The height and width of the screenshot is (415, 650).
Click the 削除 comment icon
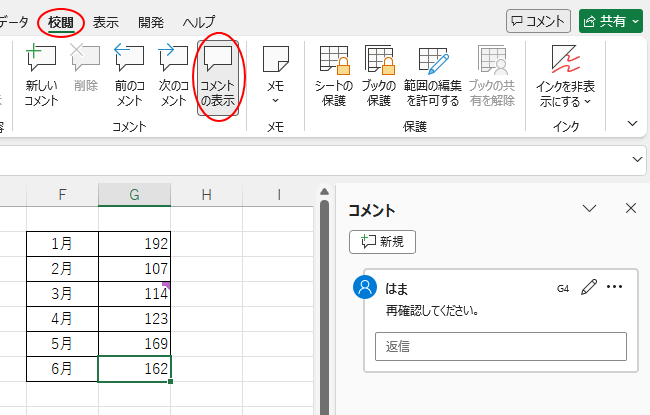85,58
